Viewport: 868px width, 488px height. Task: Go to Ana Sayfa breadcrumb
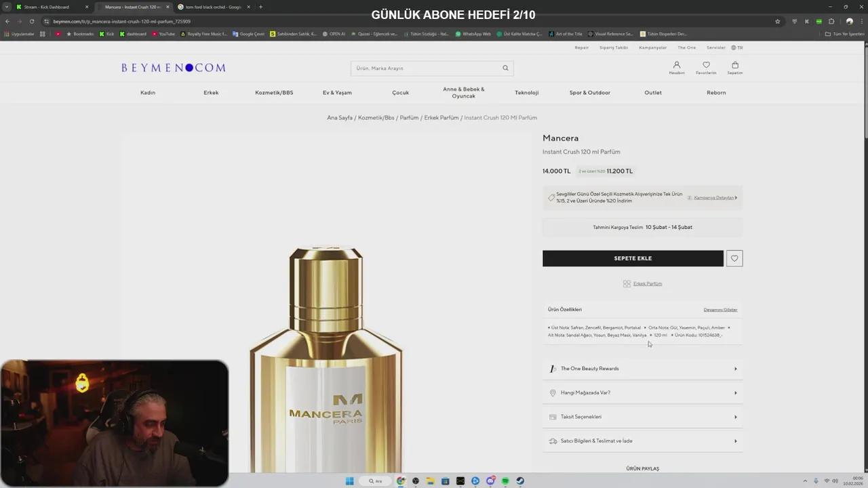(340, 118)
